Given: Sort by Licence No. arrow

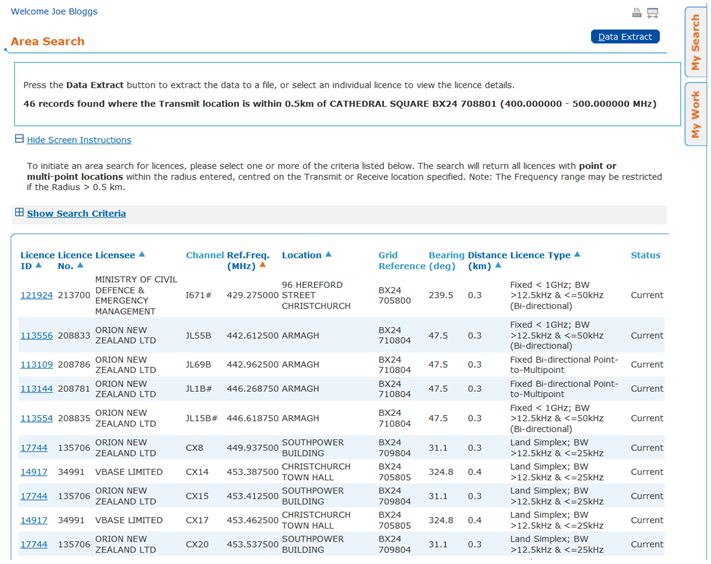Looking at the screenshot, I should 80,265.
